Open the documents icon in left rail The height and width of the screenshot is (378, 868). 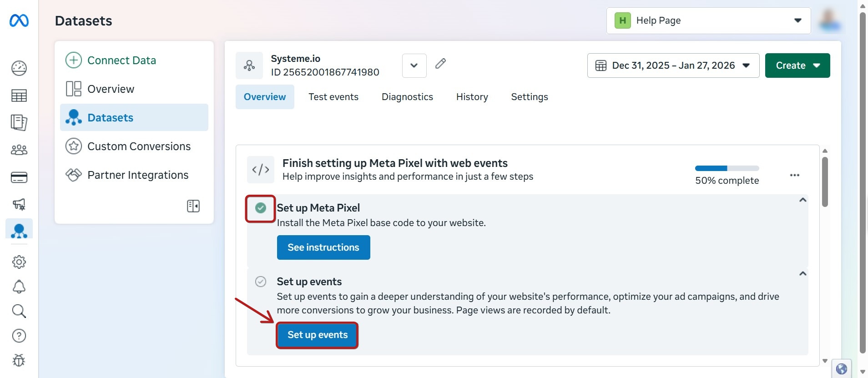point(19,123)
